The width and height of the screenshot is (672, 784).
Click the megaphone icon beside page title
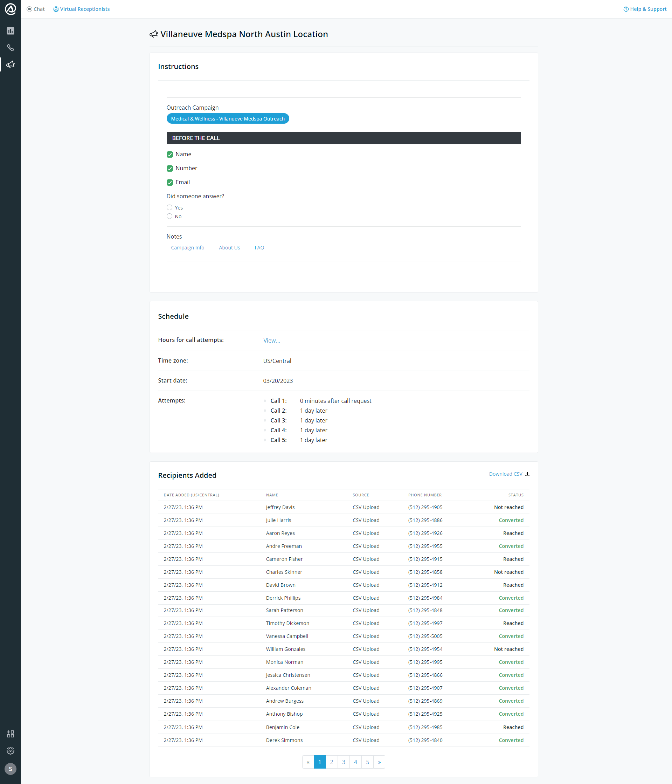click(153, 34)
